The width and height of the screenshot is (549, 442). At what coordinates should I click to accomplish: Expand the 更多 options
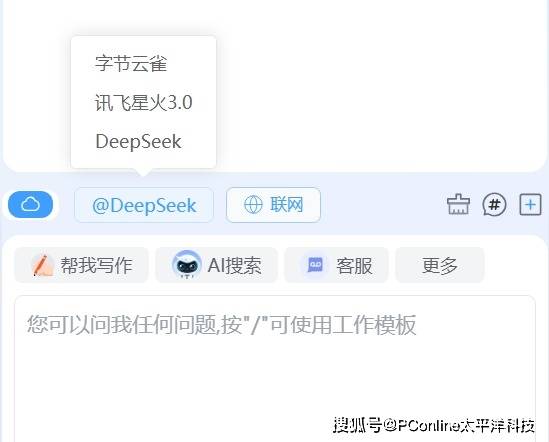pos(440,265)
